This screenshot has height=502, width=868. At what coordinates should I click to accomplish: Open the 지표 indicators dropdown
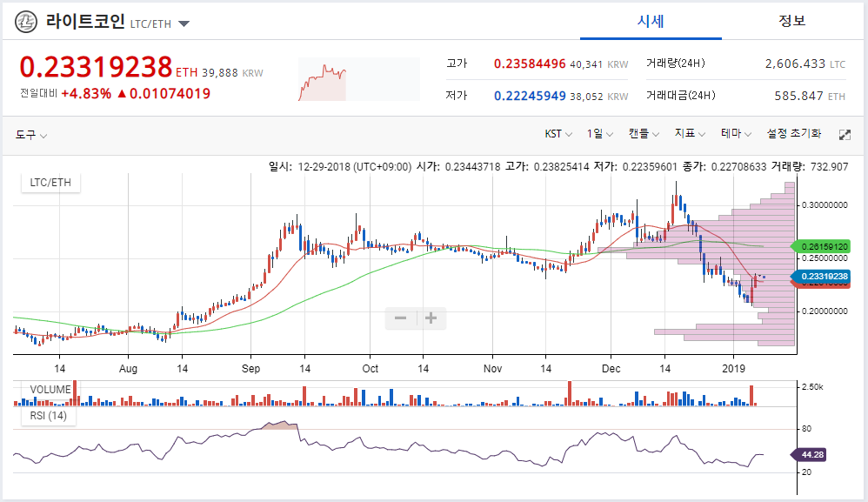tap(690, 134)
